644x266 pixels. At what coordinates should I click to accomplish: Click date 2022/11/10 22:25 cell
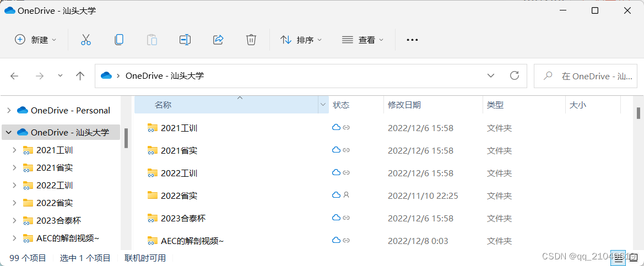coord(423,196)
